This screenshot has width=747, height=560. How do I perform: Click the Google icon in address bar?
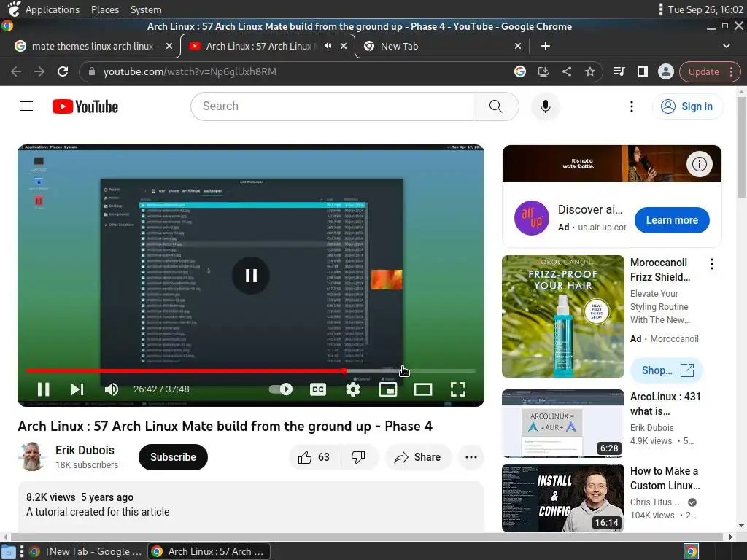point(519,71)
